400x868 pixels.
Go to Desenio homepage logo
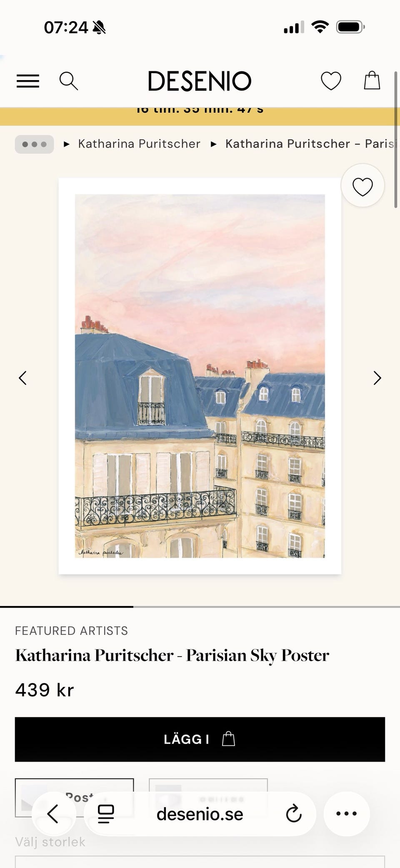click(200, 81)
